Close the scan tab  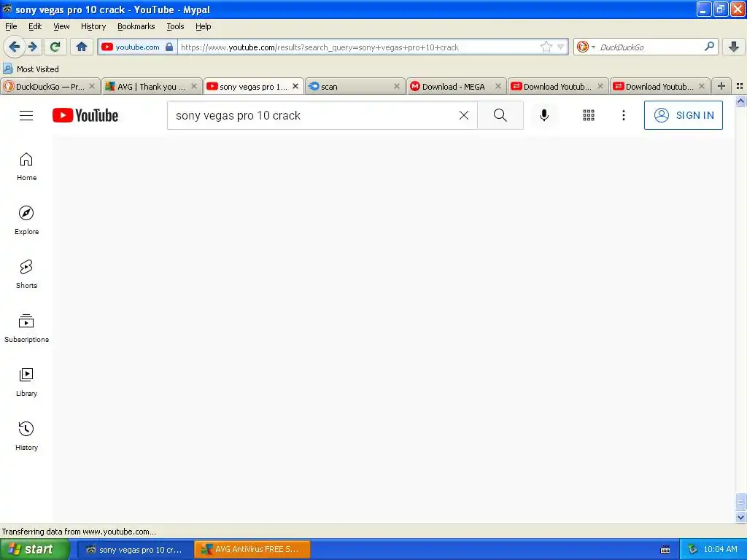(396, 86)
